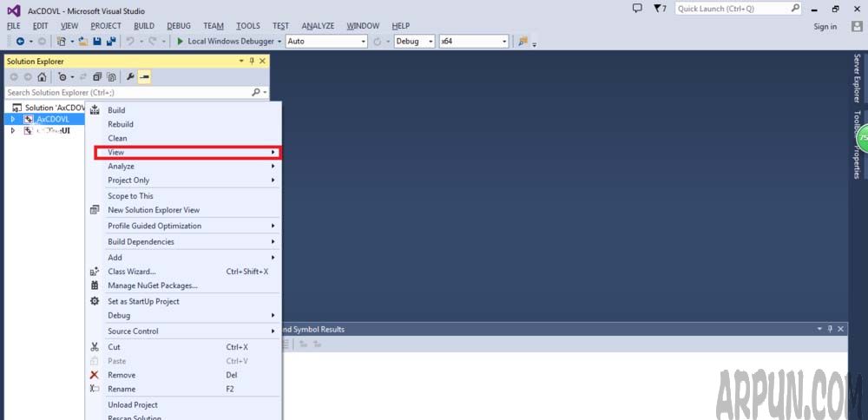Open the Build Dependencies submenu
This screenshot has height=420, width=868.
coord(184,242)
